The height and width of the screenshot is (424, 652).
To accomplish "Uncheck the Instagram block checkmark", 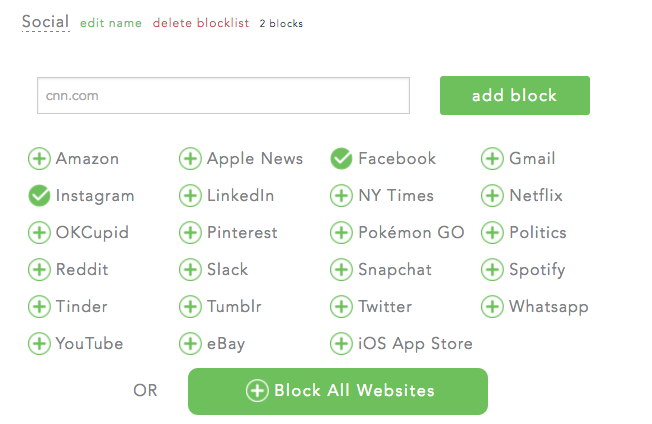I will 39,196.
